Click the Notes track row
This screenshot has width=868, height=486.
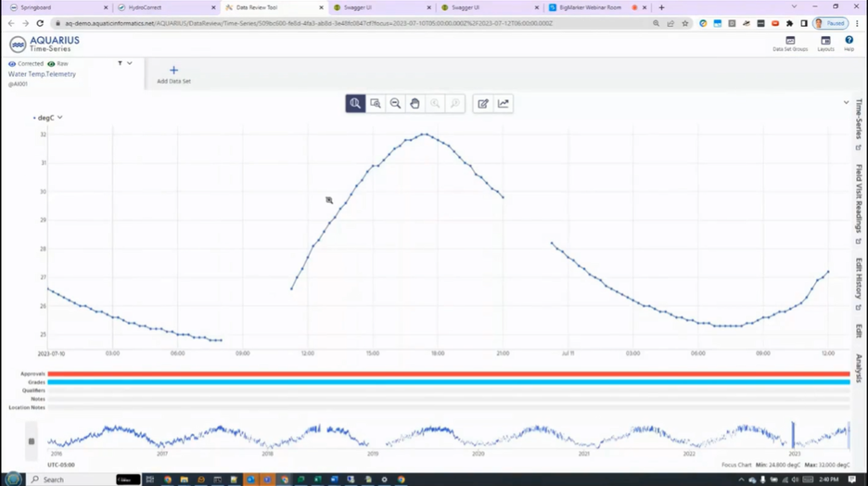click(449, 399)
